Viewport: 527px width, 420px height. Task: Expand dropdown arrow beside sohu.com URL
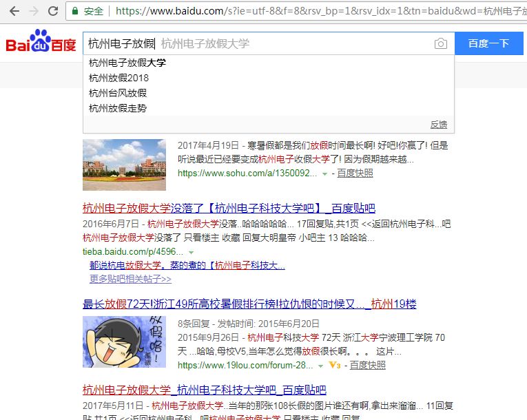pos(324,174)
